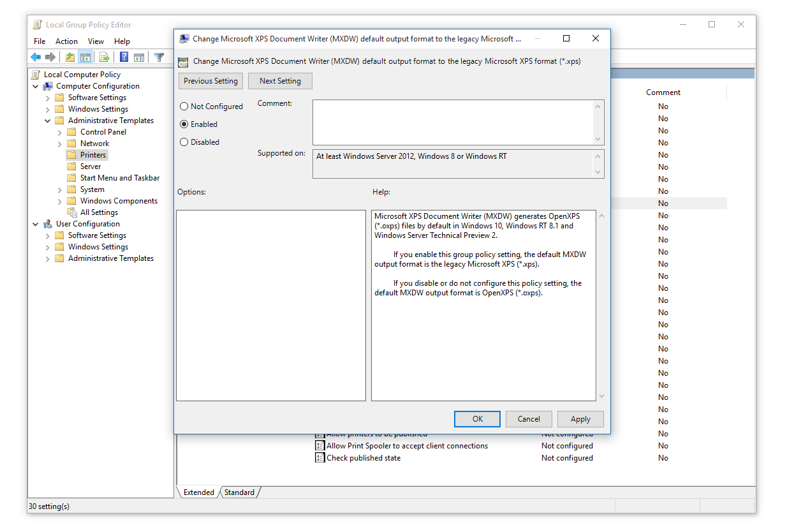
Task: Expand Software Settings under Computer Configuration
Action: pos(48,98)
